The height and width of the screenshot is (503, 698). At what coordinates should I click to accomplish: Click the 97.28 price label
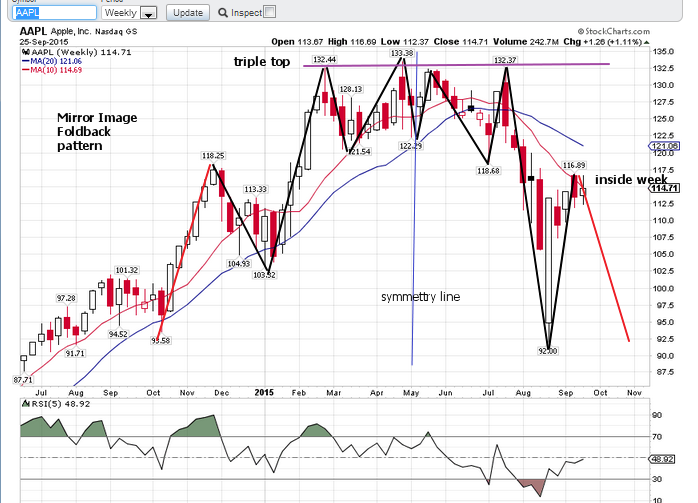click(x=66, y=298)
